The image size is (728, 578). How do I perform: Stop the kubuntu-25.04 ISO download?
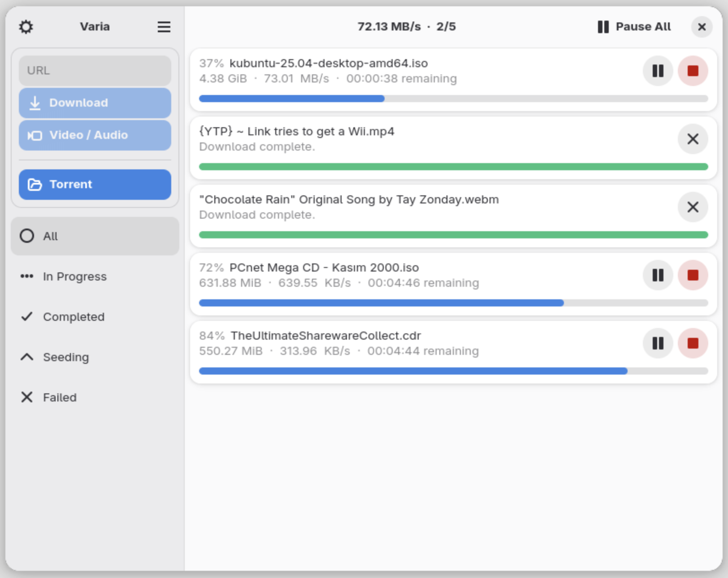pos(693,71)
